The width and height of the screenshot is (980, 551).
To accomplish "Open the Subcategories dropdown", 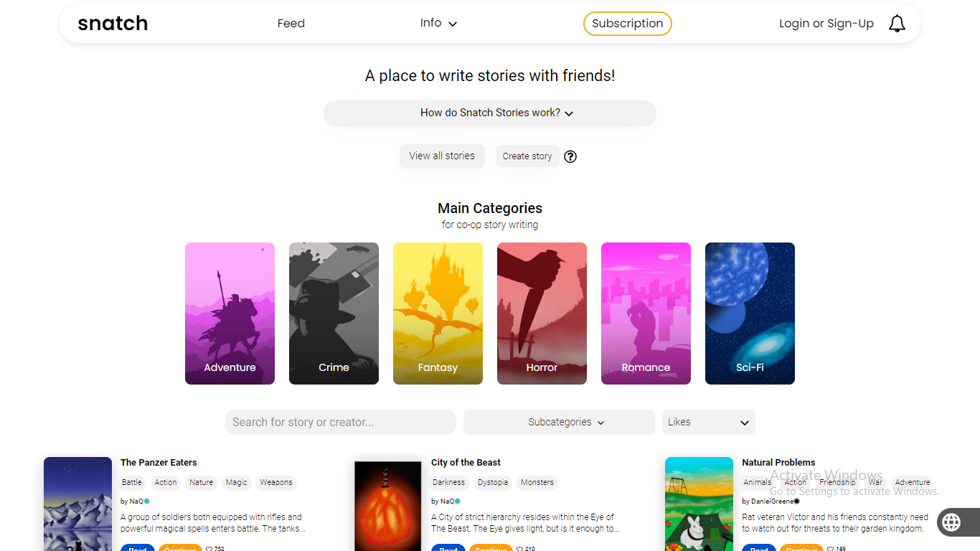I will 559,422.
